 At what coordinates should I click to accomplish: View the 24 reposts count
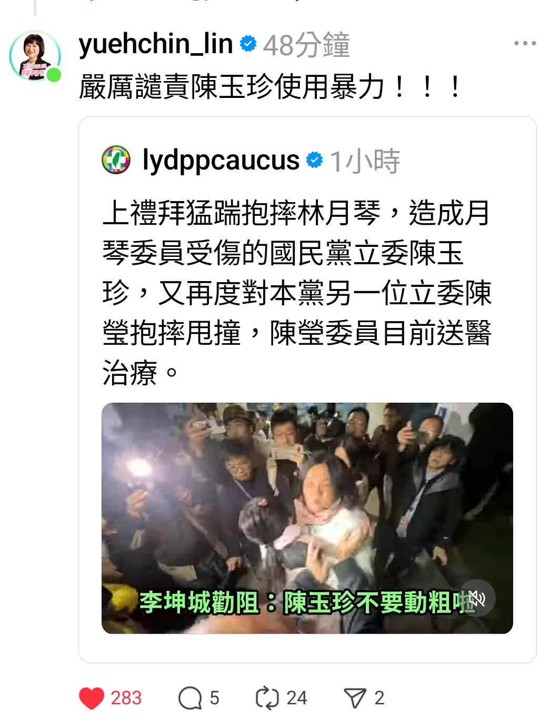point(297,699)
